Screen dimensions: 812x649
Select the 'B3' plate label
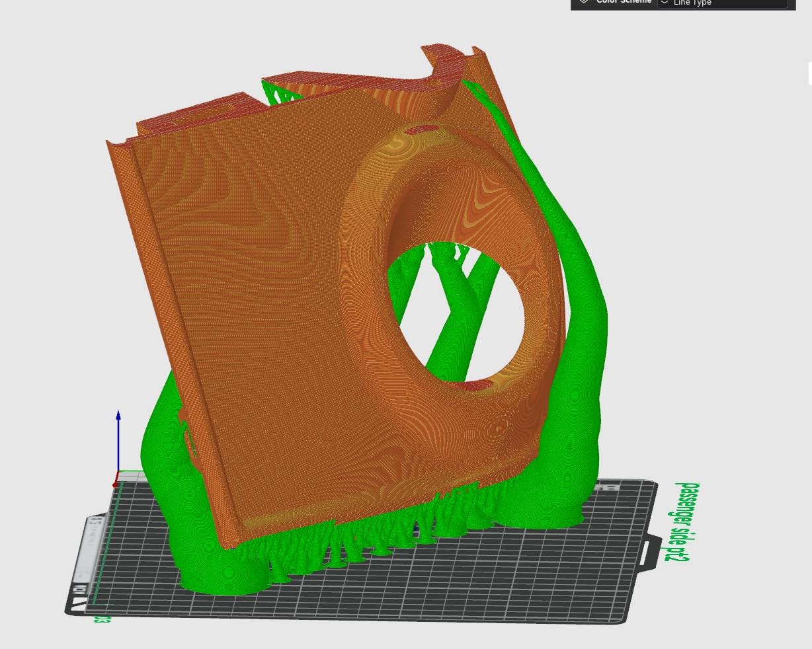(x=101, y=619)
